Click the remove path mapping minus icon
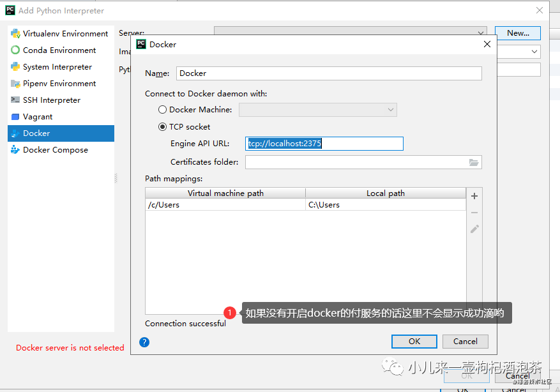 [x=474, y=213]
